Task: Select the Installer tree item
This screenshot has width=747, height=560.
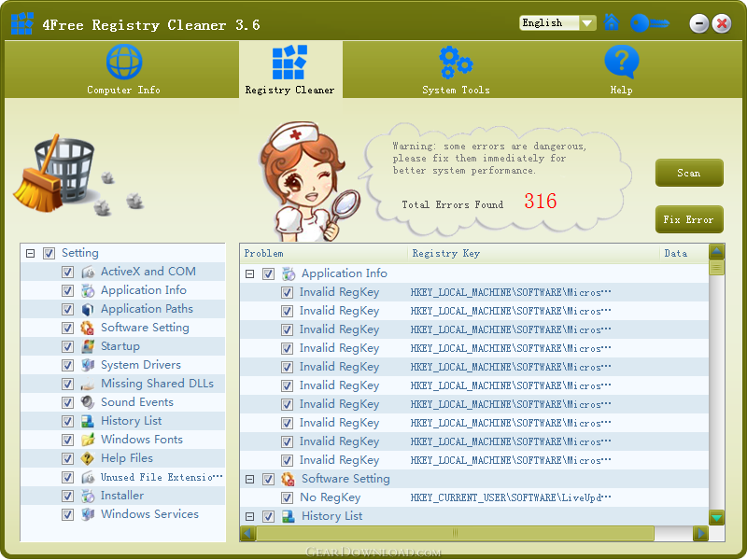Action: point(122,496)
